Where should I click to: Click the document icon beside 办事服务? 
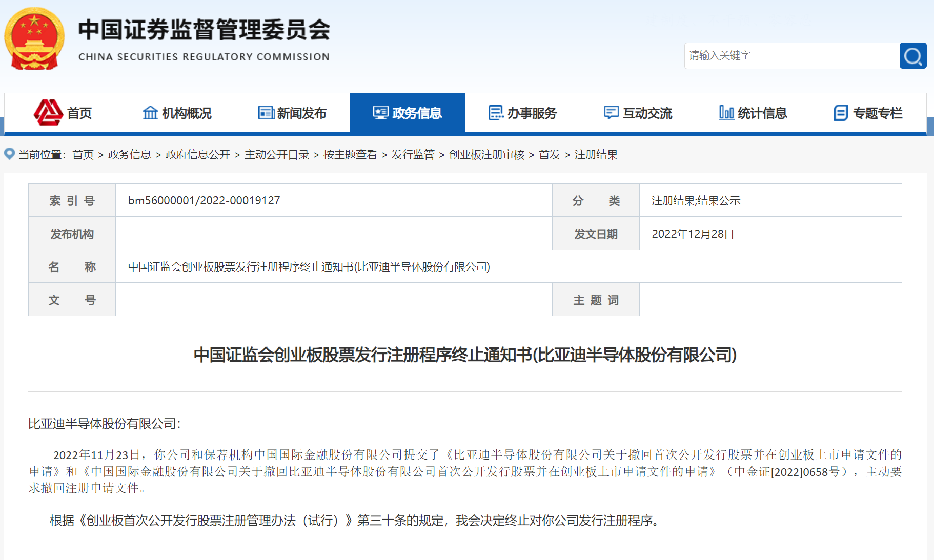[x=496, y=113]
